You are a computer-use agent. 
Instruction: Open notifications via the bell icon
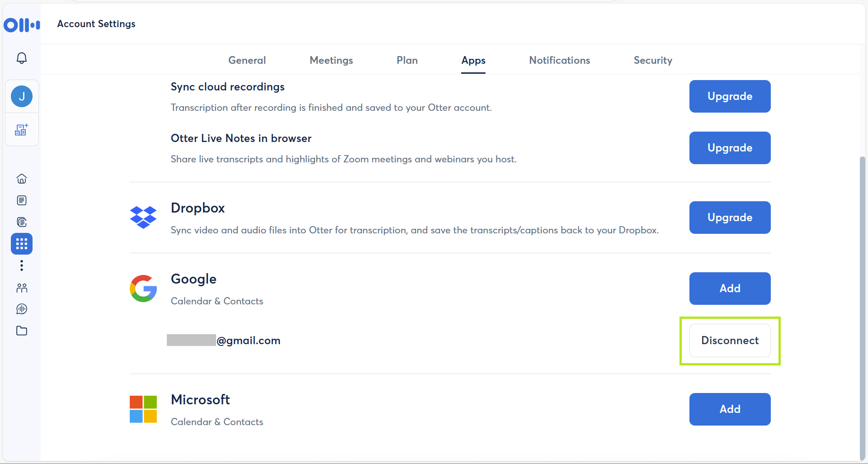21,58
